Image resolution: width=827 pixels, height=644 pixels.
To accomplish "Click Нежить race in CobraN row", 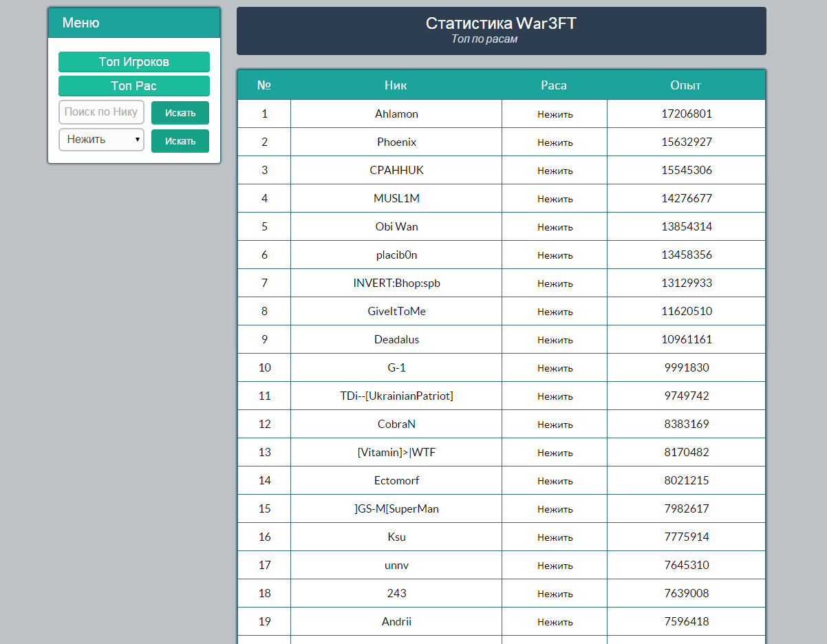I will pos(555,425).
